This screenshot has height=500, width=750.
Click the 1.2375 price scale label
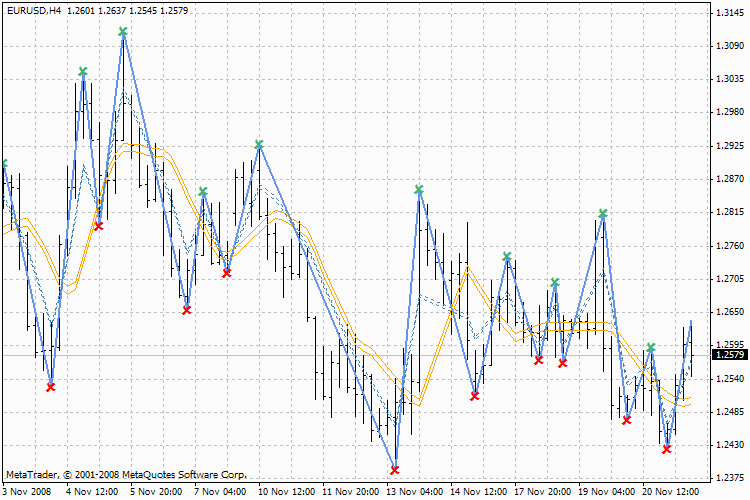point(727,478)
